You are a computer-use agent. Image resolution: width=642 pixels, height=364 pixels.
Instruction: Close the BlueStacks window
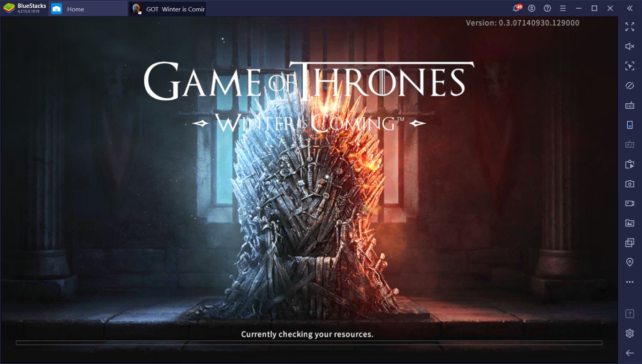click(610, 8)
